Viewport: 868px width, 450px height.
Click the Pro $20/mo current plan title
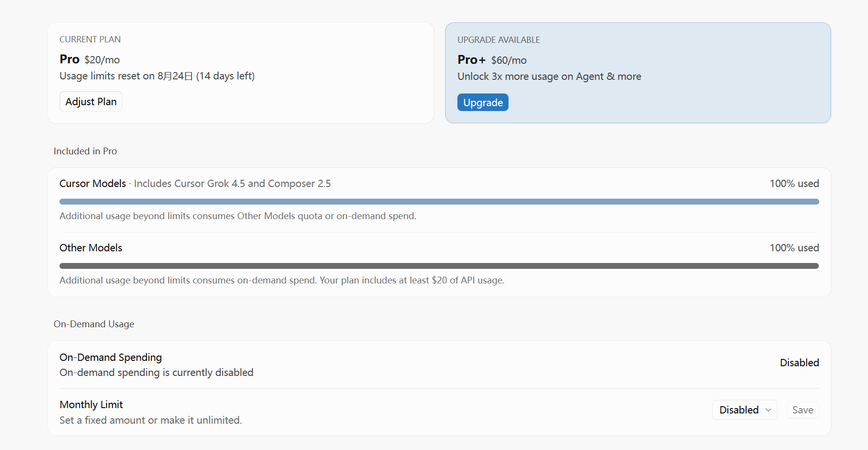tap(90, 59)
